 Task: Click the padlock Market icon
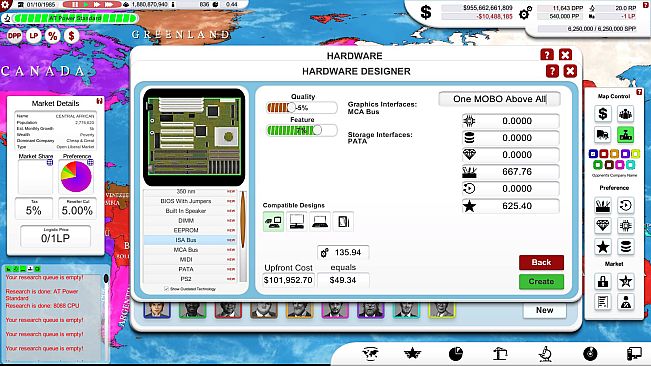pos(602,281)
